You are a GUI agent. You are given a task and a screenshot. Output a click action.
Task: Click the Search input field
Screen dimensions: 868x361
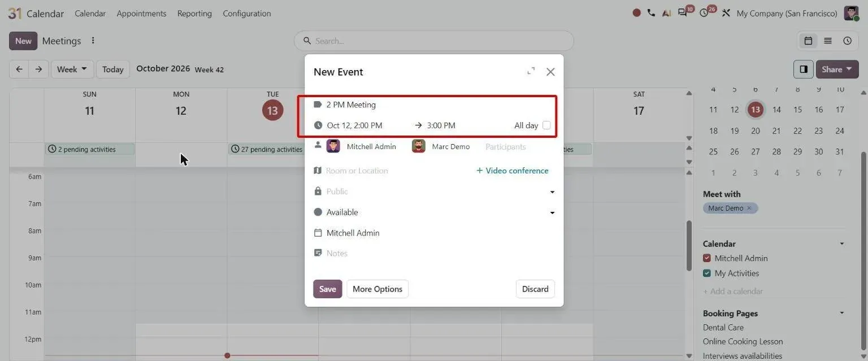[x=434, y=41]
